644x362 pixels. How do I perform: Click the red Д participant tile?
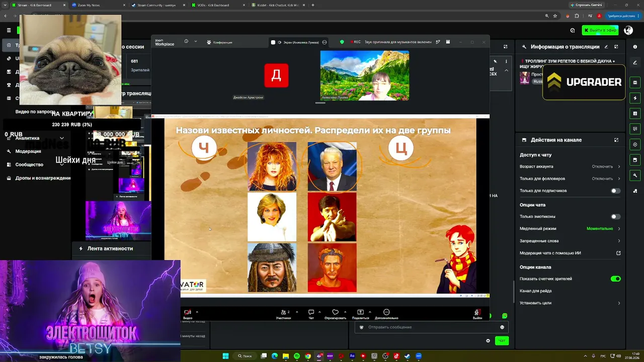tap(276, 75)
